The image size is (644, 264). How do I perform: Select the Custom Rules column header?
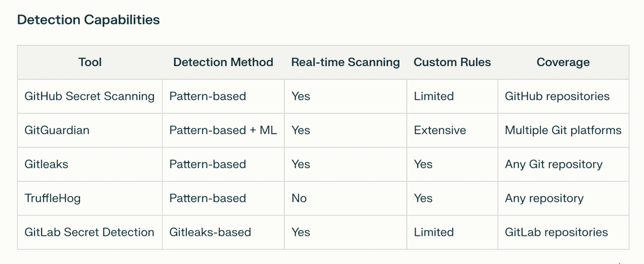452,62
